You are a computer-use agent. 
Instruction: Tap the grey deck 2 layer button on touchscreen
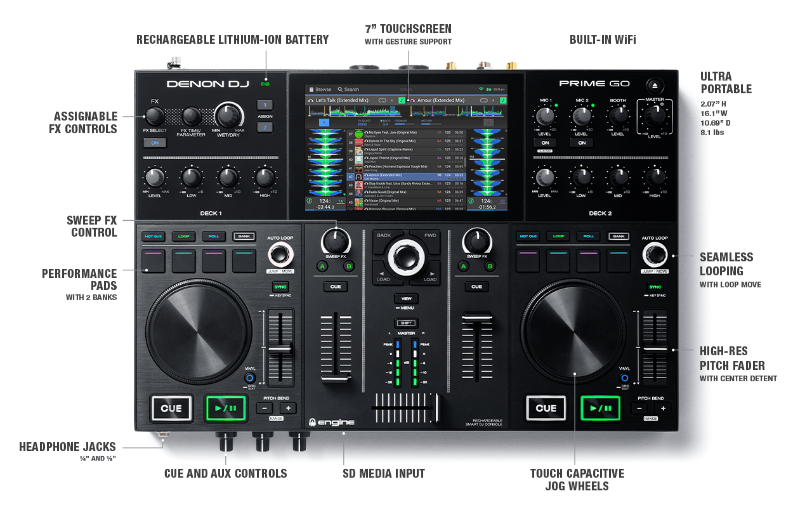pos(488,122)
